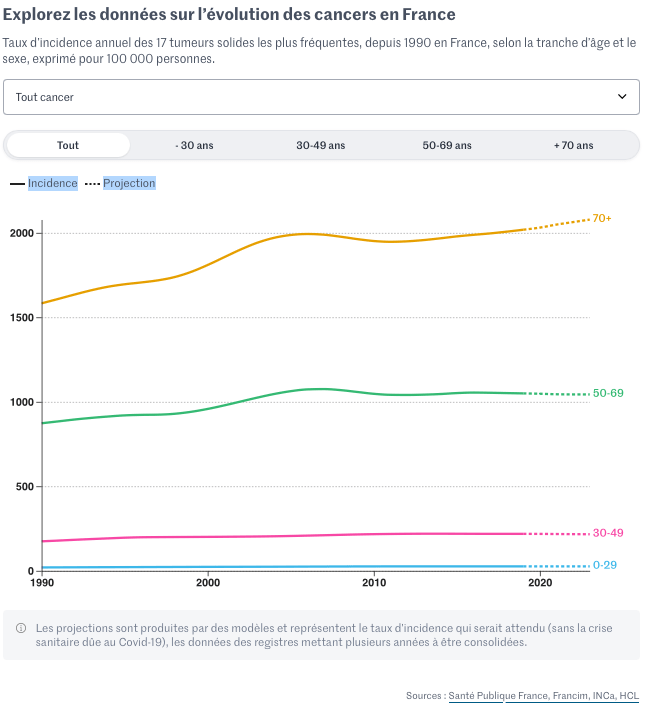Screen dimensions: 654x714
Task: Click the solid line Incidence legend icon
Action: tap(17, 184)
